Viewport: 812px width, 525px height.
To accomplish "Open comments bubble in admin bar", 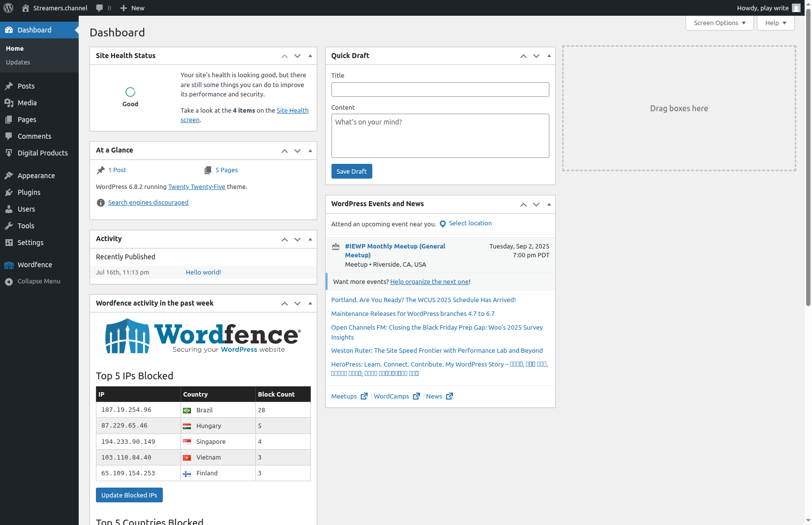I will [100, 8].
